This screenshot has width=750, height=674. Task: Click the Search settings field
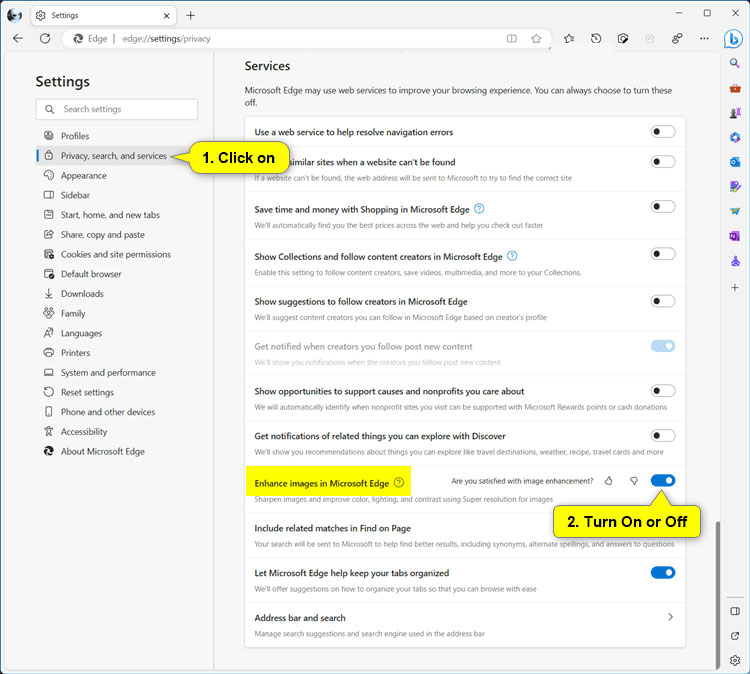click(117, 109)
